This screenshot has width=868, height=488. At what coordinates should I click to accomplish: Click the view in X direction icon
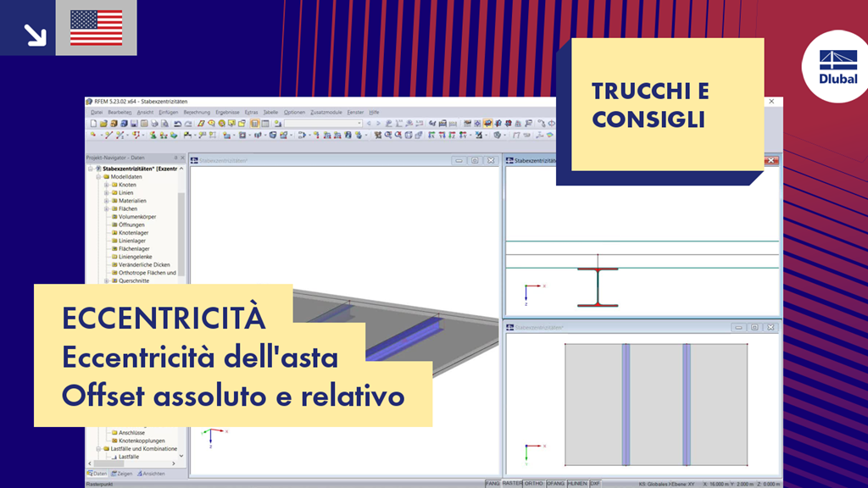point(431,135)
